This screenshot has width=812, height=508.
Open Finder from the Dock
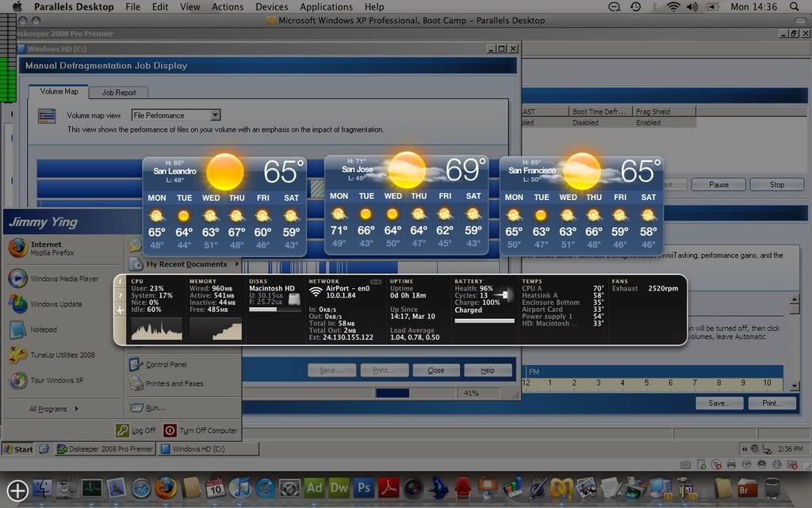42,488
